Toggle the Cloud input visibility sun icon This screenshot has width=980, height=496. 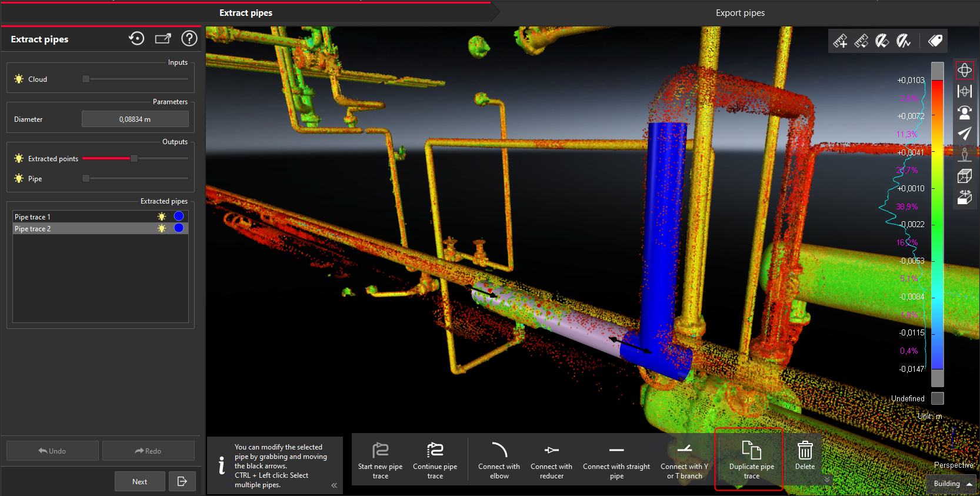click(19, 79)
